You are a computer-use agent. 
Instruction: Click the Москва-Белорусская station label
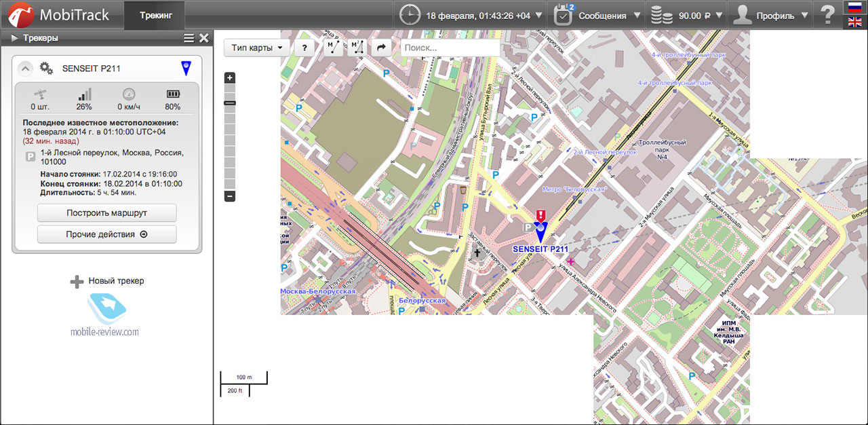tap(318, 291)
